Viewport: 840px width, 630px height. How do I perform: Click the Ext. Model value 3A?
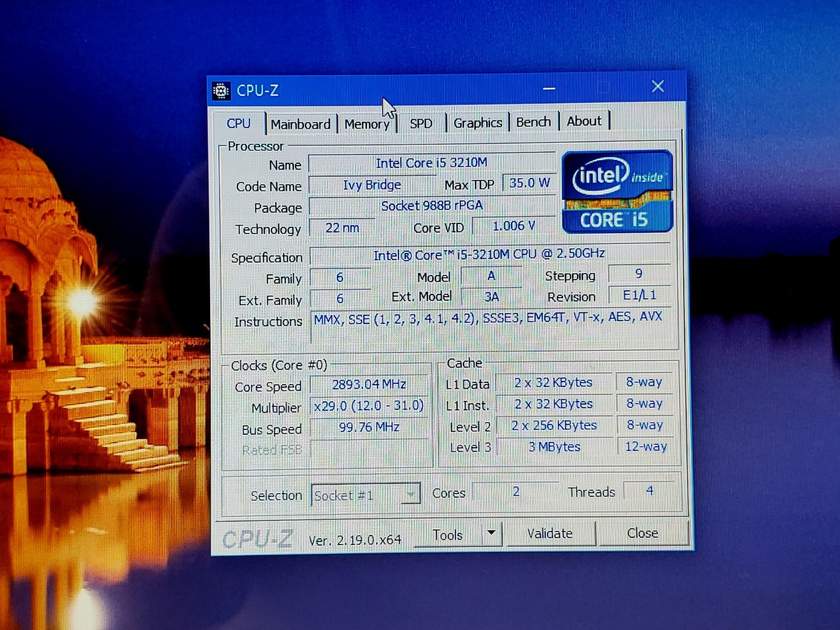tap(491, 297)
